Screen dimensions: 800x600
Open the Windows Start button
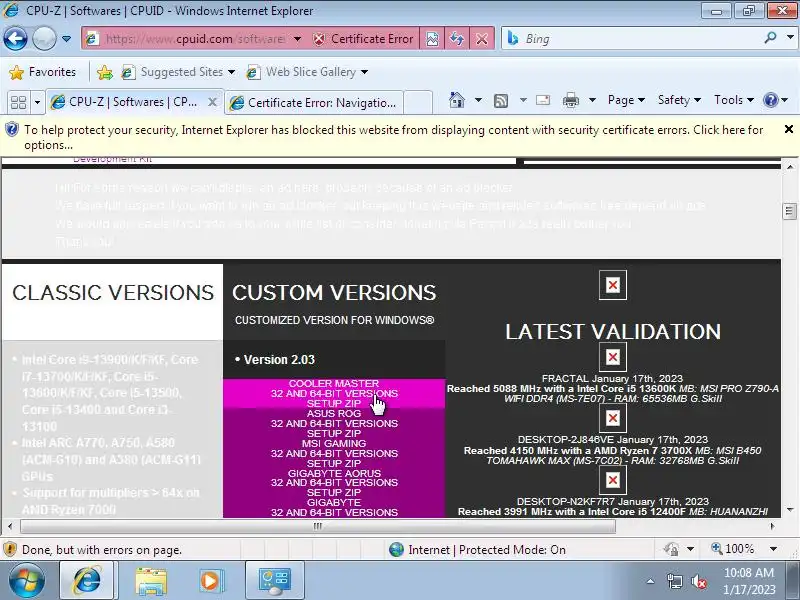(x=26, y=581)
